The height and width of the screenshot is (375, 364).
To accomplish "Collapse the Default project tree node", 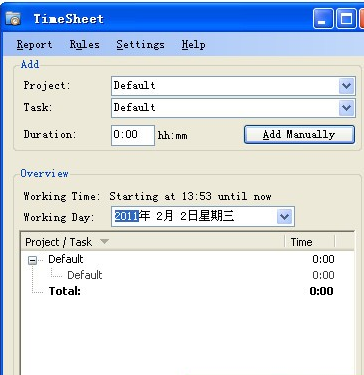I will pyautogui.click(x=32, y=261).
